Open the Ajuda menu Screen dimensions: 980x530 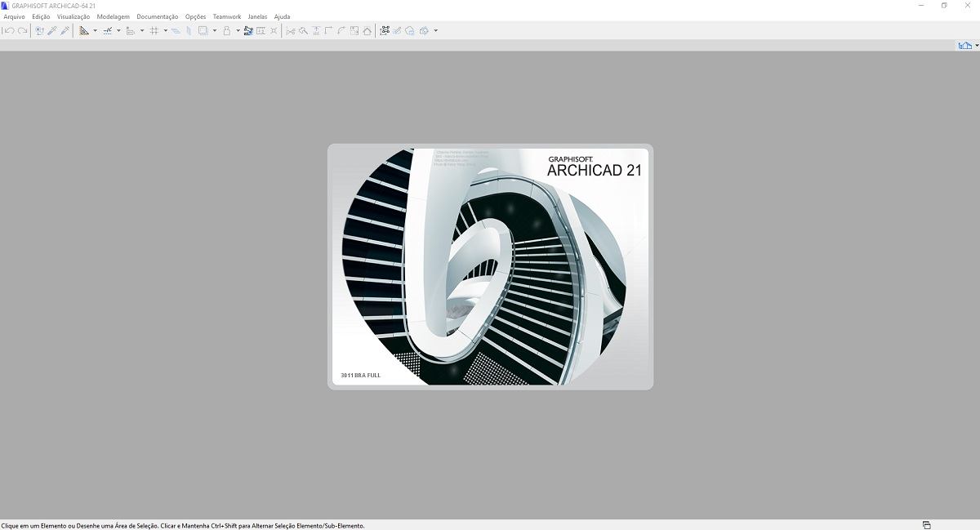click(x=282, y=16)
